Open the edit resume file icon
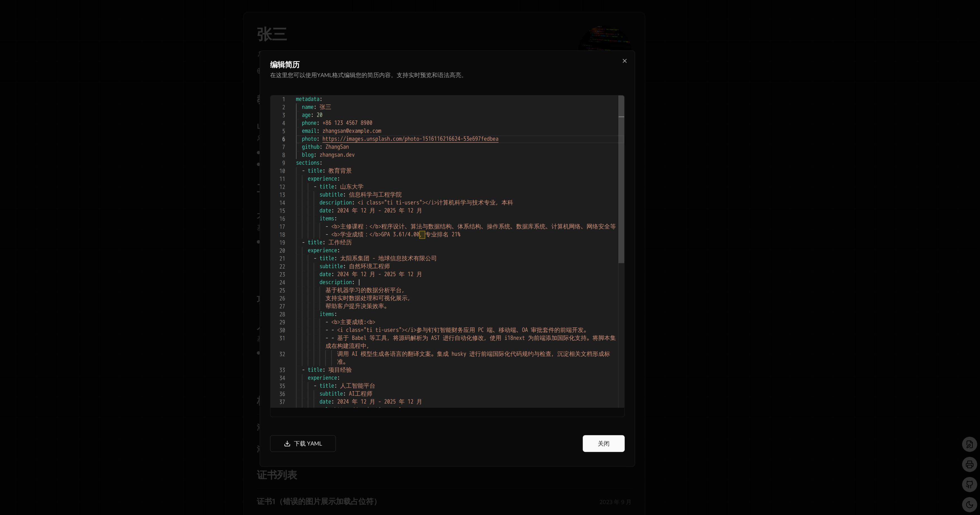 [x=969, y=444]
